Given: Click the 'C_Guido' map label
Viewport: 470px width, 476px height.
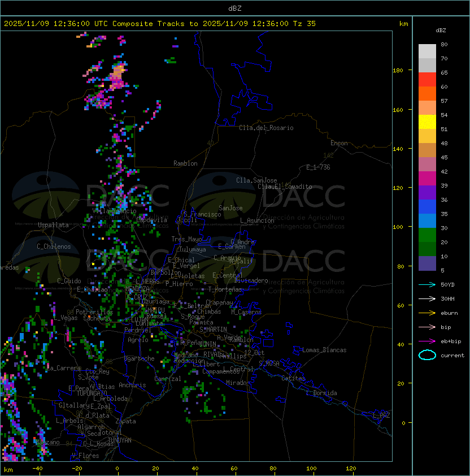Looking at the screenshot, I should click(69, 281).
